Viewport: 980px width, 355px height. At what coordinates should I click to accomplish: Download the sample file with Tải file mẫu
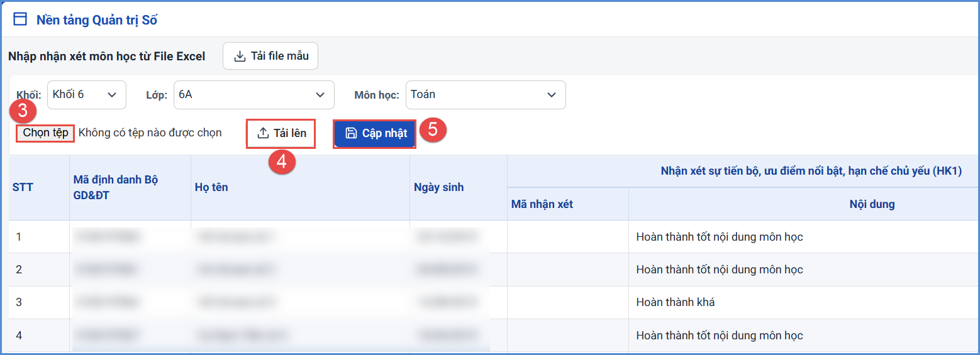click(270, 56)
